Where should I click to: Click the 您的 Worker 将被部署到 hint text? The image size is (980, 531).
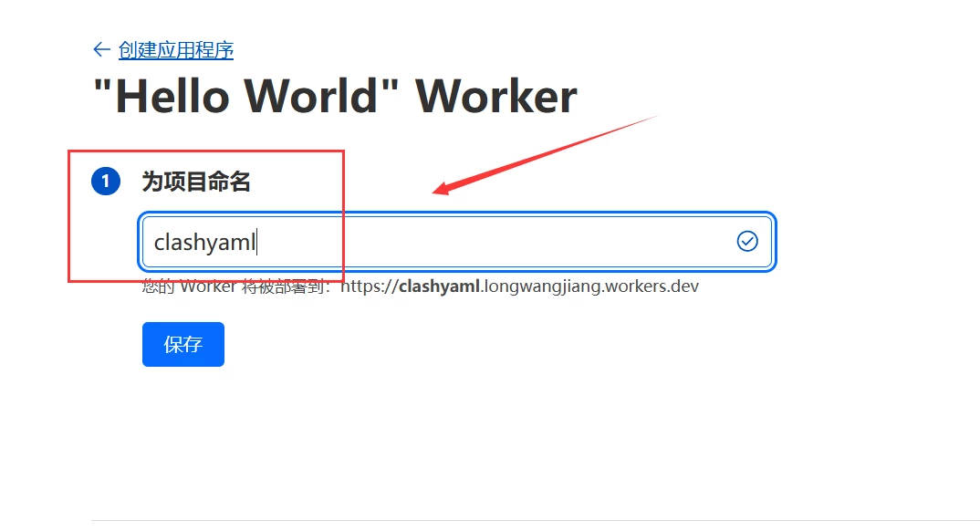235,286
